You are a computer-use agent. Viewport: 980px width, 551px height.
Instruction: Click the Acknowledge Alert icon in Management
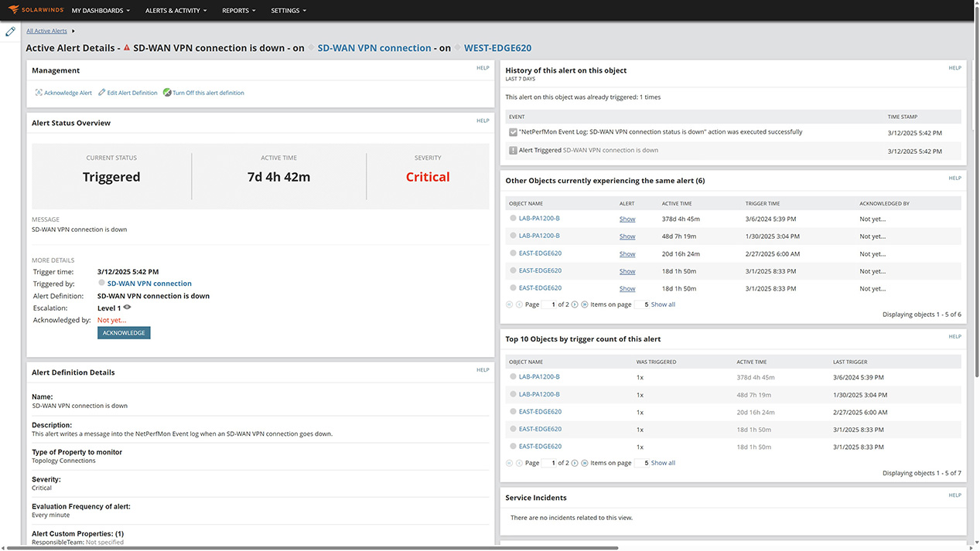tap(38, 92)
